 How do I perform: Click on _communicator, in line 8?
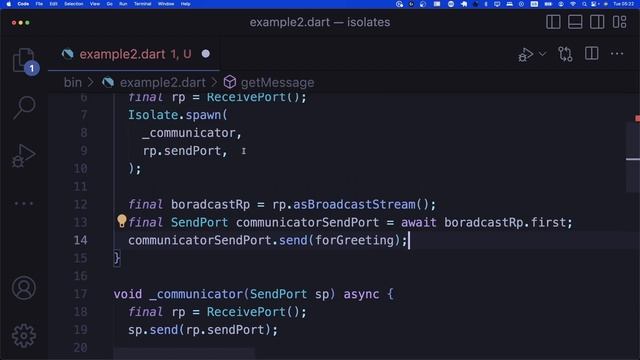pos(192,133)
